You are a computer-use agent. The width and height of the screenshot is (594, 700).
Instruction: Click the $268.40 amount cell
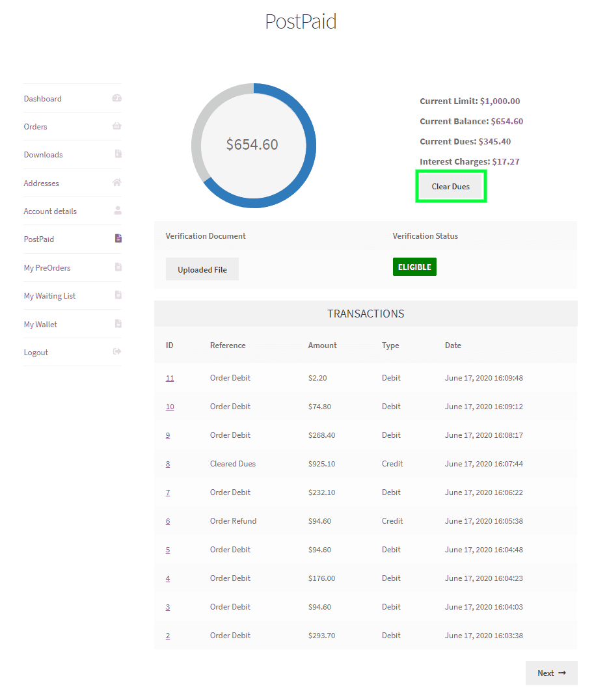321,435
